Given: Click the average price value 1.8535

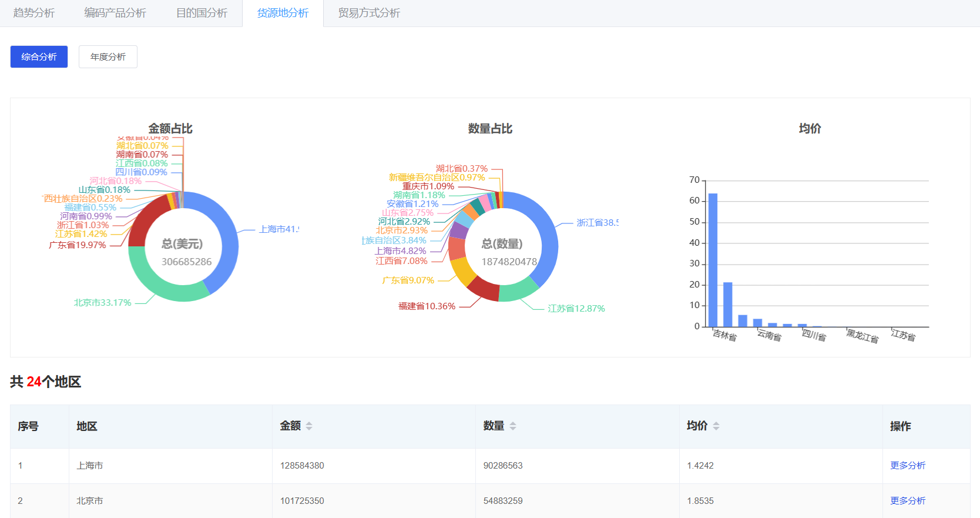Looking at the screenshot, I should [x=700, y=500].
